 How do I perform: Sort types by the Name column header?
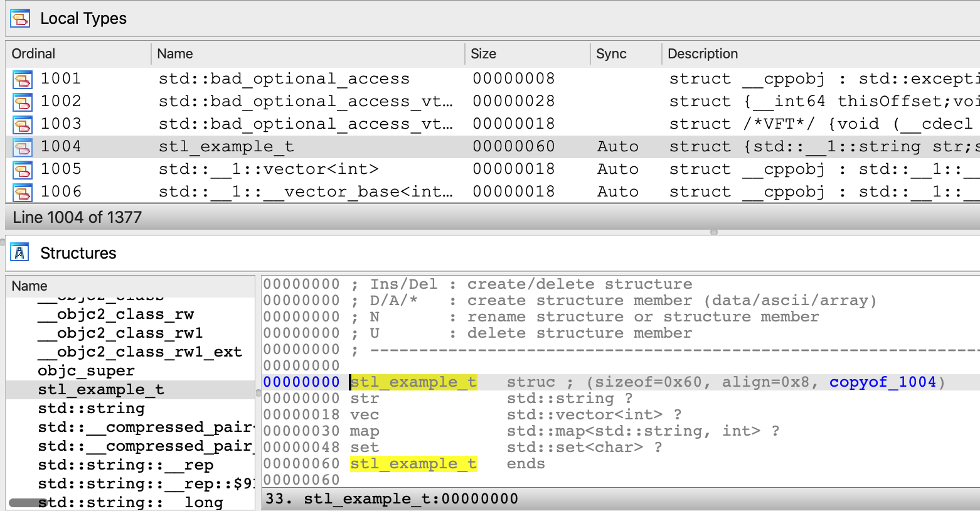174,54
